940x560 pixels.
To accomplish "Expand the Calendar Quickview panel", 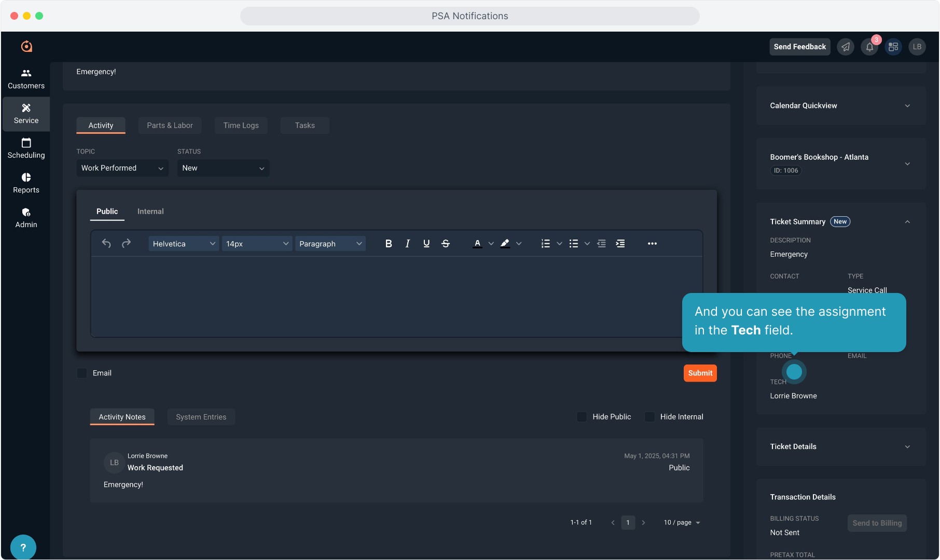I will 840,106.
